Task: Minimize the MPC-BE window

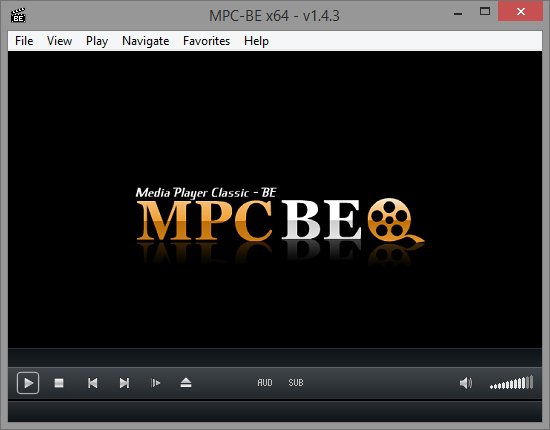Action: 458,13
